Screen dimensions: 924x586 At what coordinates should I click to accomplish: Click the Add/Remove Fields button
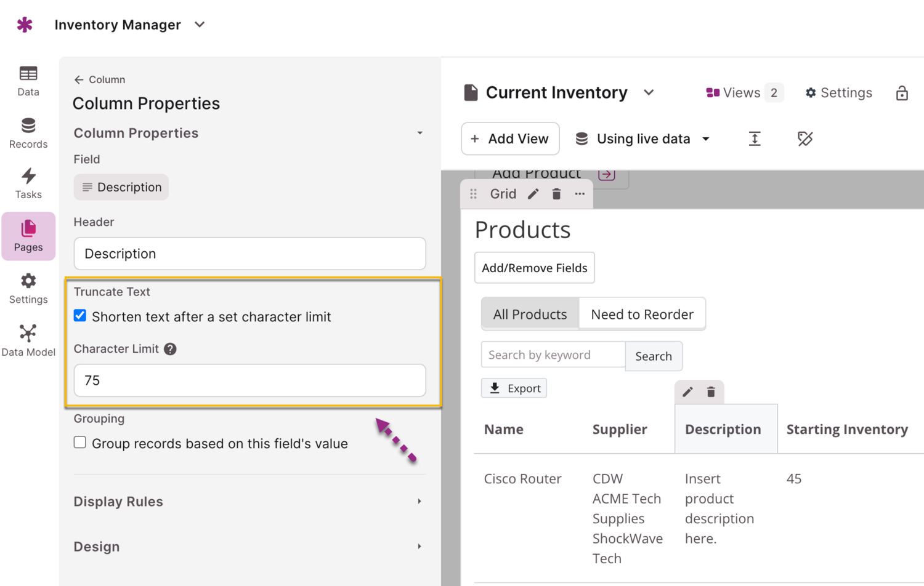coord(534,268)
